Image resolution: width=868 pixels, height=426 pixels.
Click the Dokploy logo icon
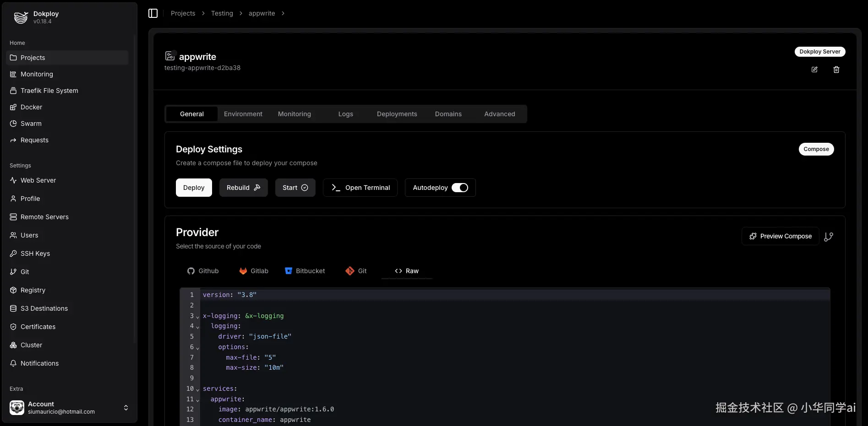coord(21,17)
